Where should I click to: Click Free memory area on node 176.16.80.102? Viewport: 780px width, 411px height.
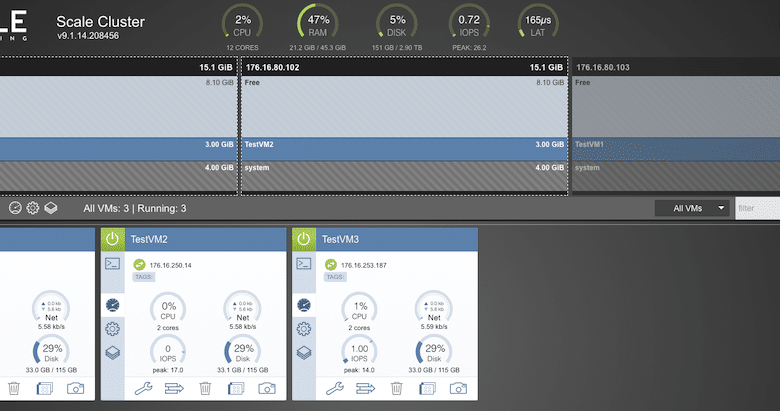(404, 106)
